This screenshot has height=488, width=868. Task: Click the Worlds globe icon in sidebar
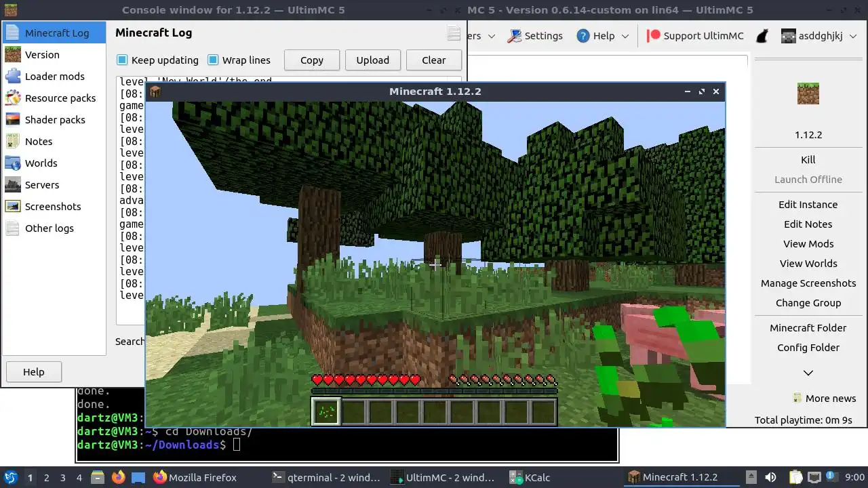tap(13, 163)
